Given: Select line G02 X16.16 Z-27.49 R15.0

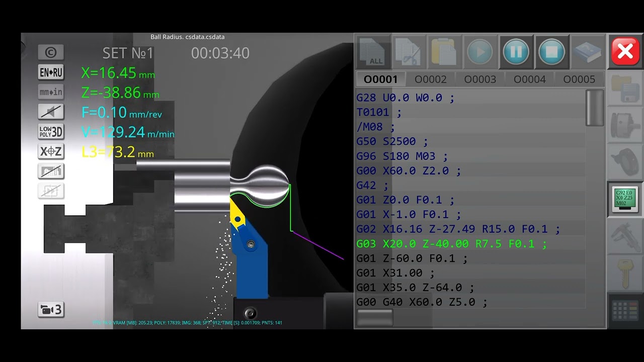Looking at the screenshot, I should coord(458,229).
